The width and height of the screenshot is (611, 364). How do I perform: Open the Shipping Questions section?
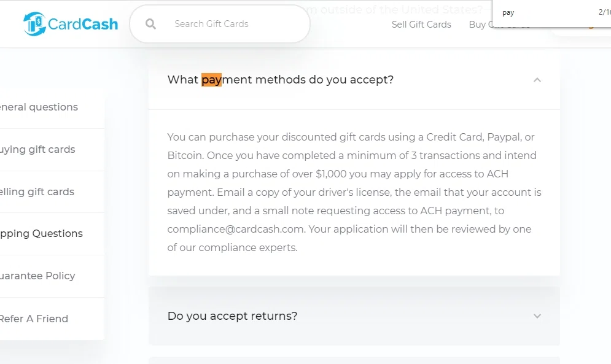(x=41, y=233)
